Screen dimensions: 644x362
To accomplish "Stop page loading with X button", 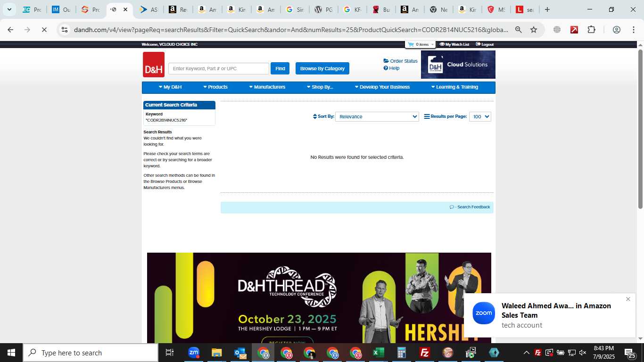I will (x=44, y=30).
